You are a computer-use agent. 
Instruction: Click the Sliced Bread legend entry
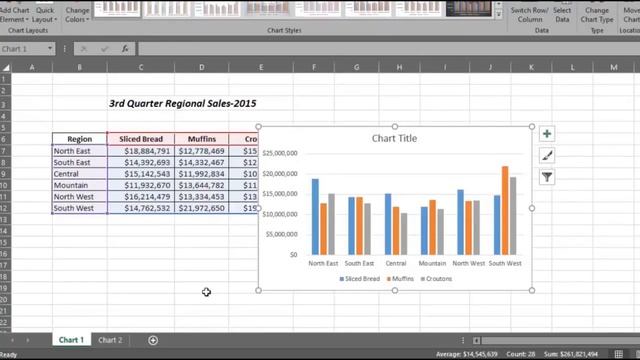360,279
